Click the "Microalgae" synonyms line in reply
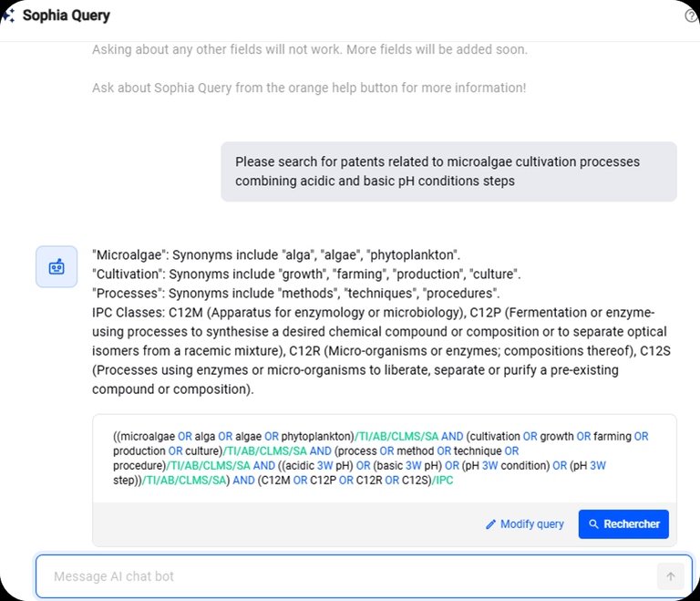 pos(276,254)
